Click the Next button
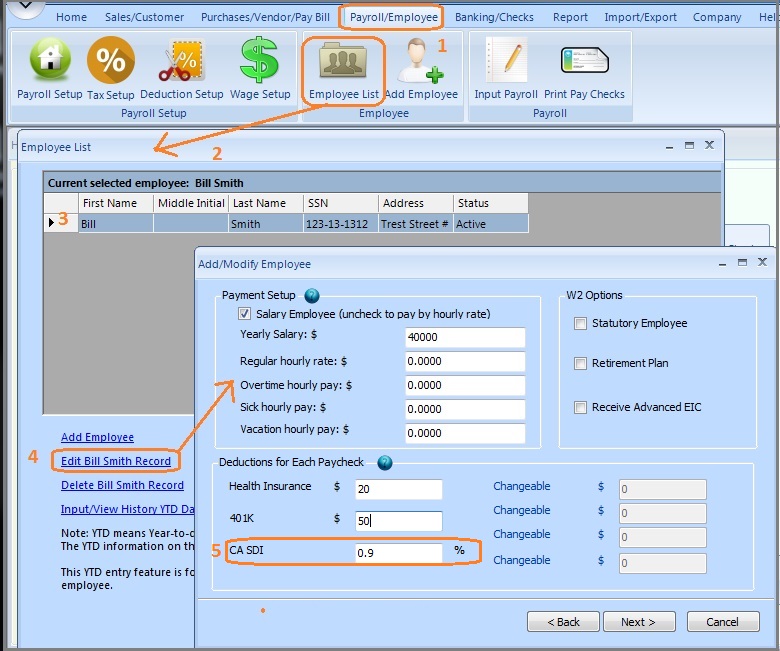The image size is (780, 651). tap(639, 622)
